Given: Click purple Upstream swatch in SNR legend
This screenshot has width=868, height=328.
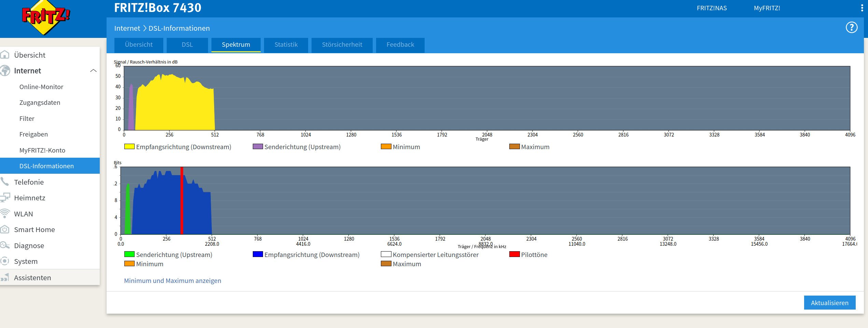Looking at the screenshot, I should (258, 146).
